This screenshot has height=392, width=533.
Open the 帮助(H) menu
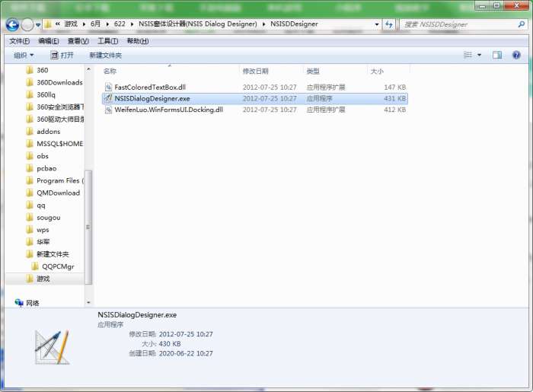tap(138, 41)
